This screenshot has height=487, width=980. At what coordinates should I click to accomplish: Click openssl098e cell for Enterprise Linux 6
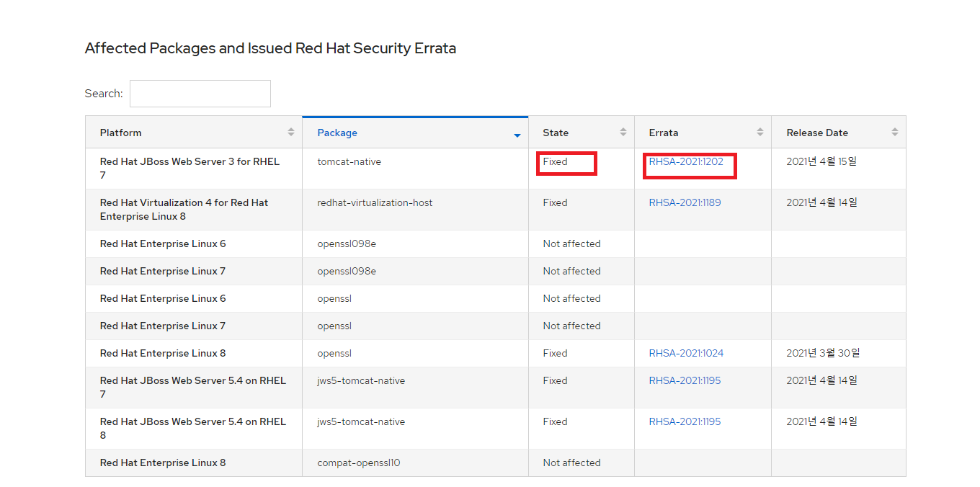(x=416, y=244)
